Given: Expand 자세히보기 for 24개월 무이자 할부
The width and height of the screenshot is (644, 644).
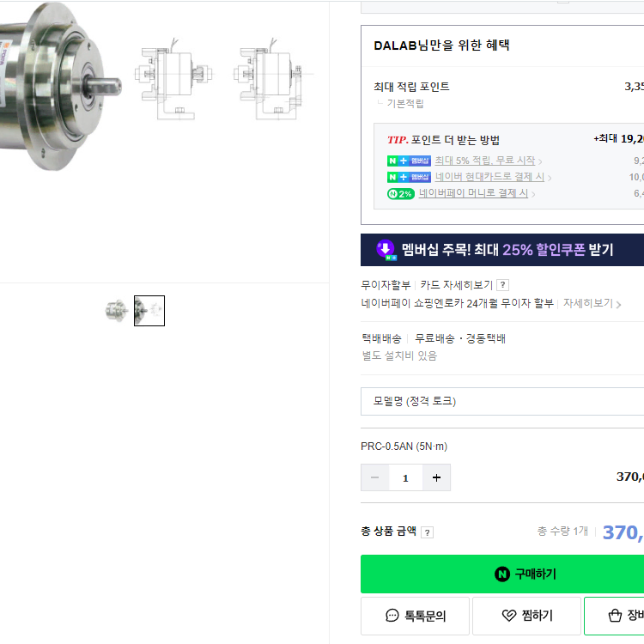Looking at the screenshot, I should (x=592, y=303).
